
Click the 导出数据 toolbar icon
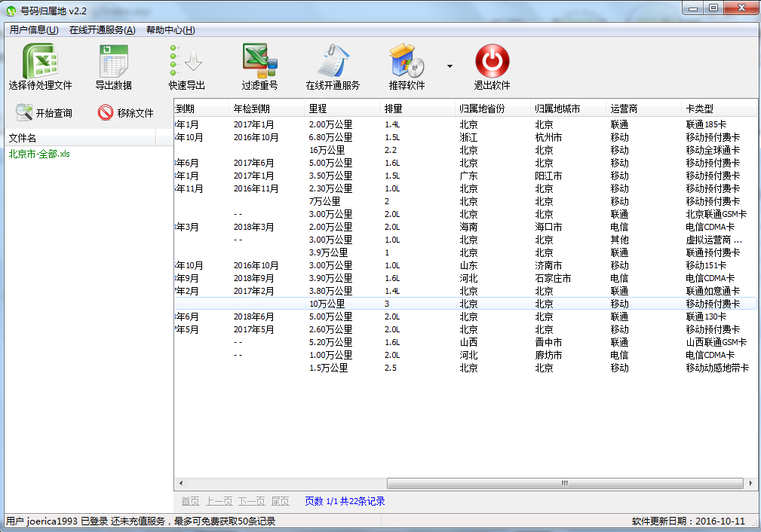(x=113, y=61)
